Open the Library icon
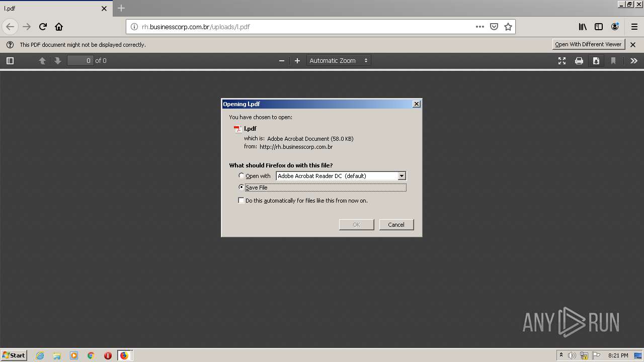The height and width of the screenshot is (362, 644). (583, 27)
